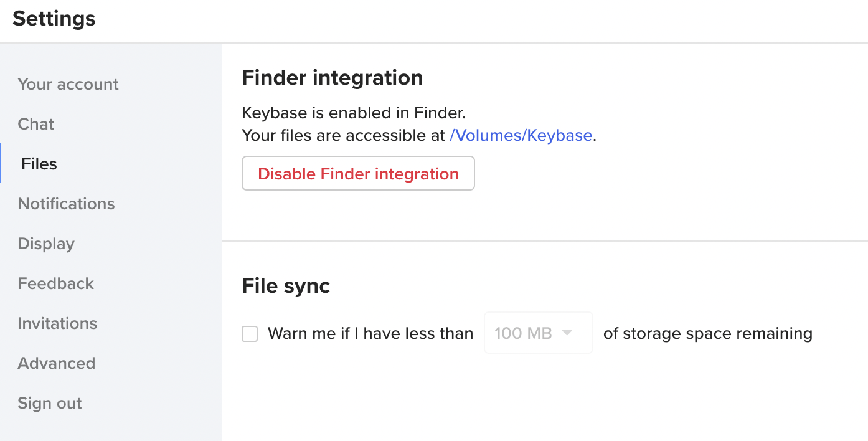Image resolution: width=868 pixels, height=441 pixels.
Task: Click Sign out in the sidebar
Action: (x=50, y=403)
